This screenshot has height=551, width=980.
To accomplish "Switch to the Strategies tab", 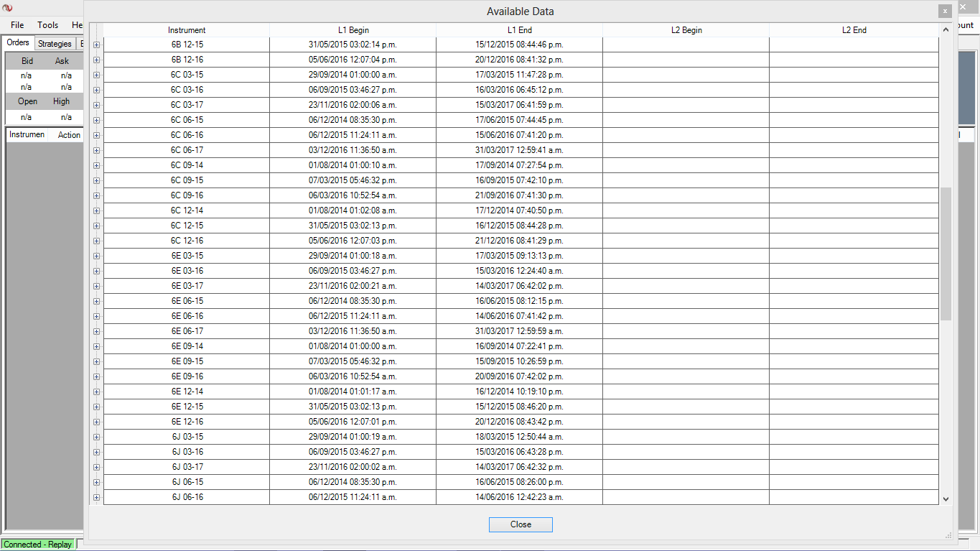I will (x=55, y=44).
